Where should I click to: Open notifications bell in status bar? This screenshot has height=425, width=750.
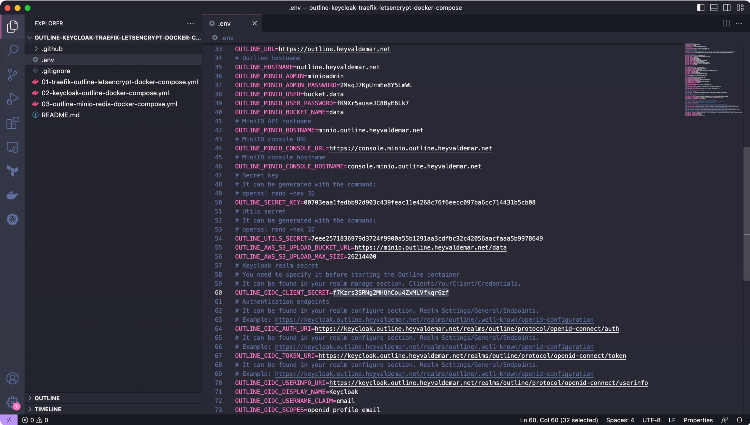[x=739, y=420]
